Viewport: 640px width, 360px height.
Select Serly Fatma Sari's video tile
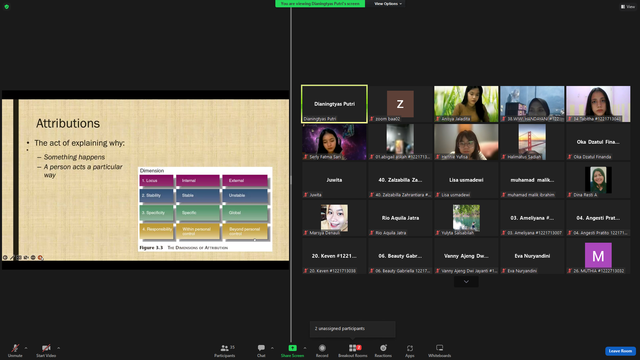coord(334,142)
